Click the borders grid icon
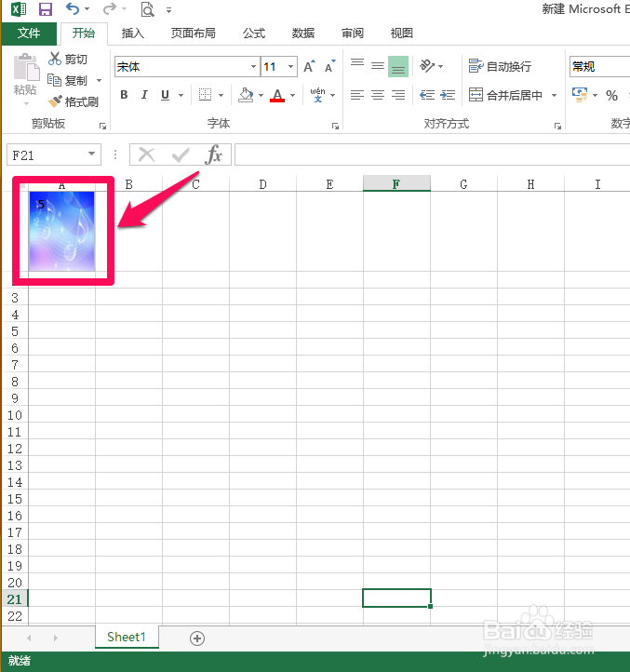630x672 pixels. pos(206,95)
